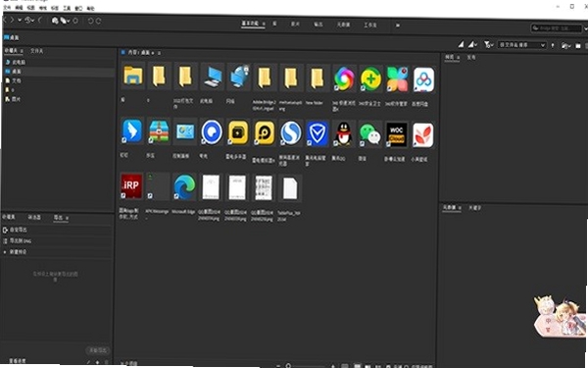588x368 pixels.
Task: Open the filter by rating funnel dropdown
Action: coord(488,45)
